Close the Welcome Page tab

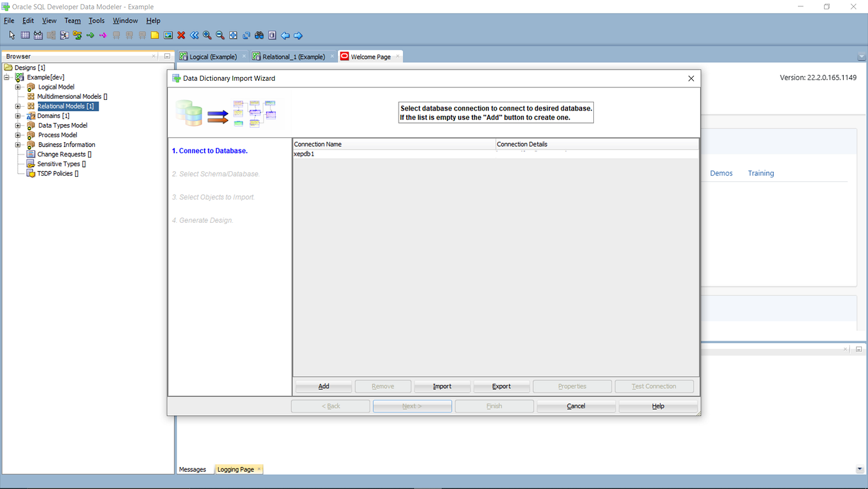(397, 56)
